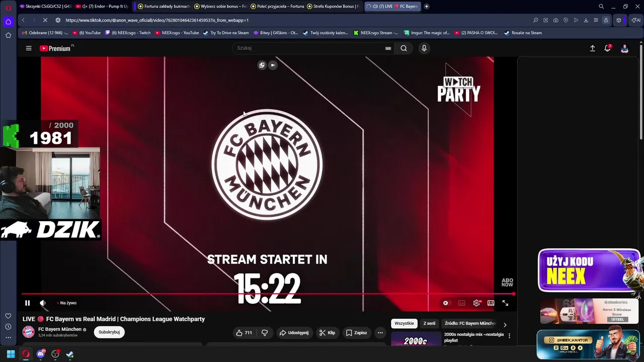The height and width of the screenshot is (362, 644).
Task: Mute the video volume speaker
Action: [43, 303]
